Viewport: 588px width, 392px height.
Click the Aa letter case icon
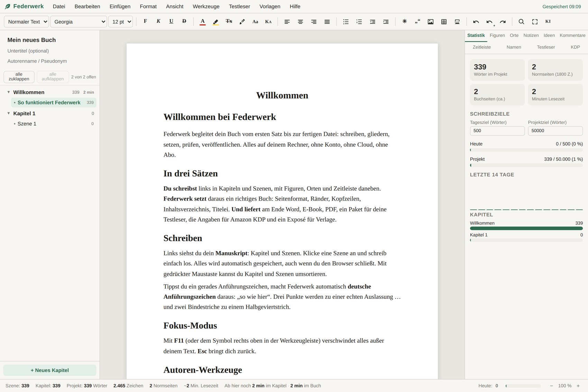coord(255,21)
